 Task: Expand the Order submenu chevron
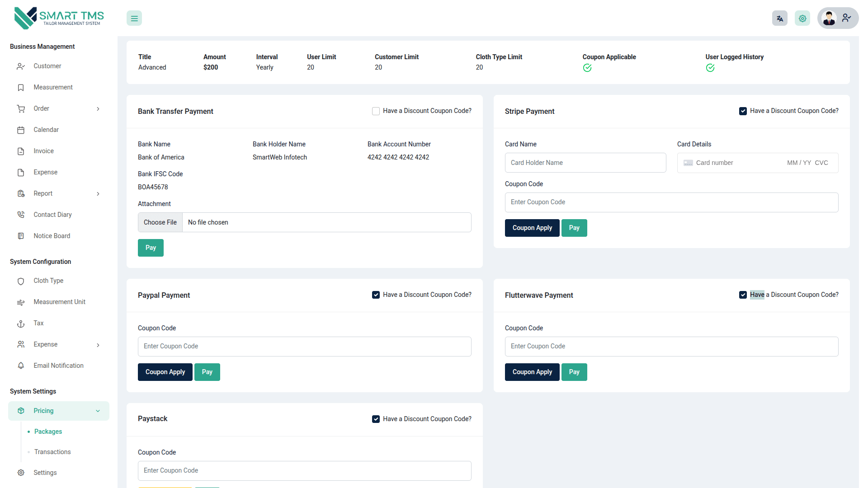click(98, 109)
